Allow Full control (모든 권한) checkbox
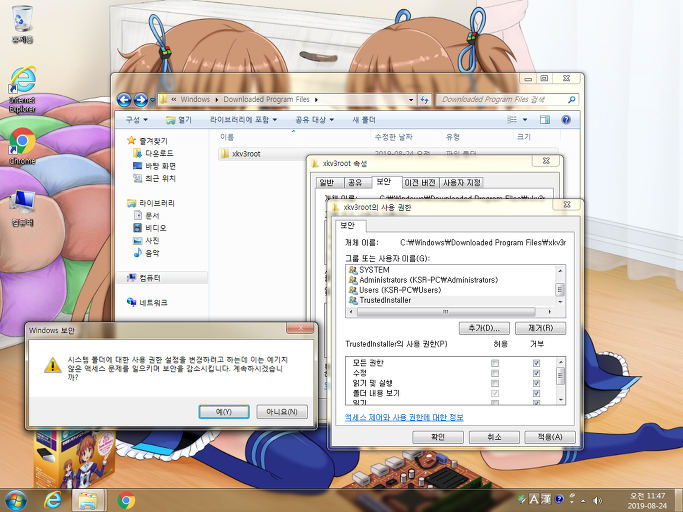 point(495,363)
